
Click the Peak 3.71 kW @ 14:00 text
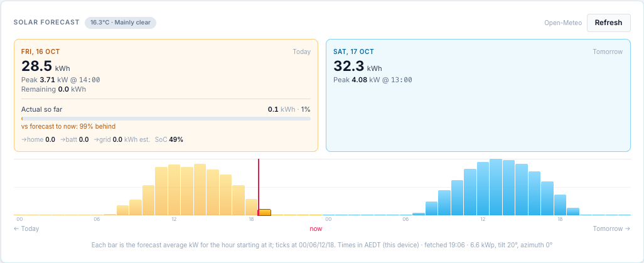tap(60, 80)
